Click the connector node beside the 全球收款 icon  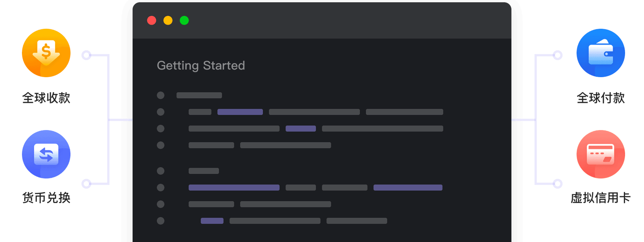click(x=86, y=56)
